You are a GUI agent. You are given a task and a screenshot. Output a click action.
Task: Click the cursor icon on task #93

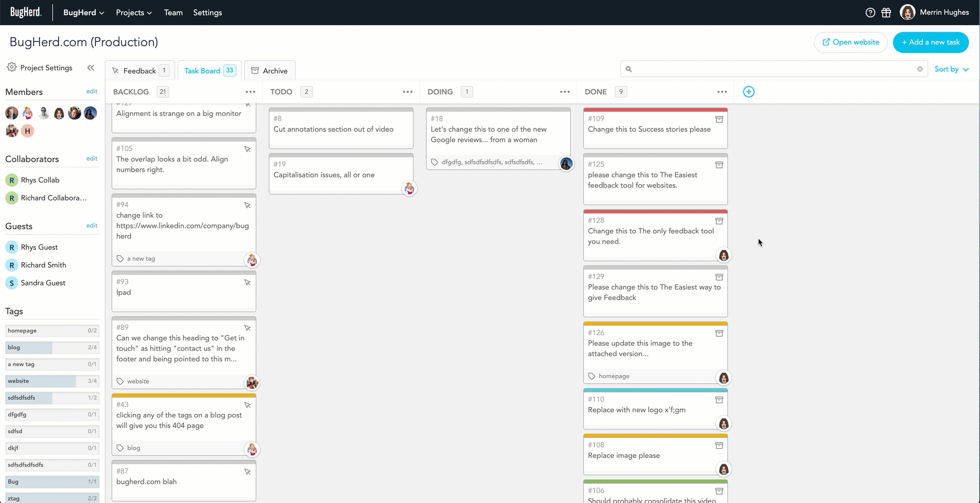[247, 283]
